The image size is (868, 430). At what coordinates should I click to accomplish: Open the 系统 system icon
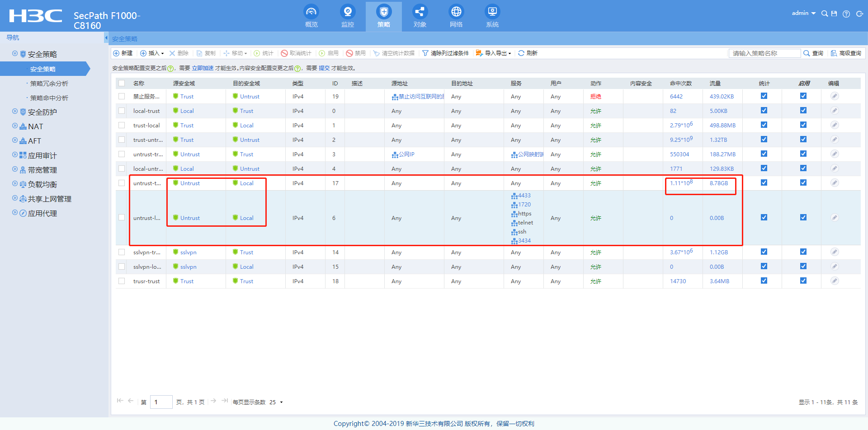pyautogui.click(x=492, y=12)
